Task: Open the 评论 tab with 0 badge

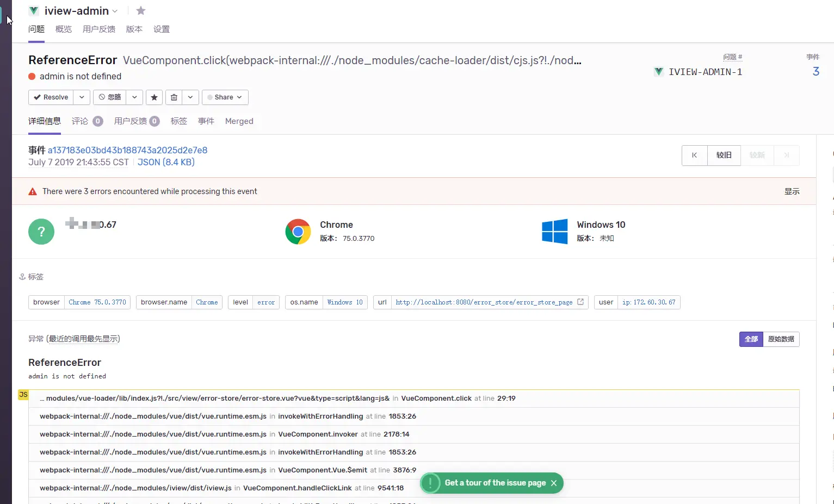Action: tap(87, 121)
